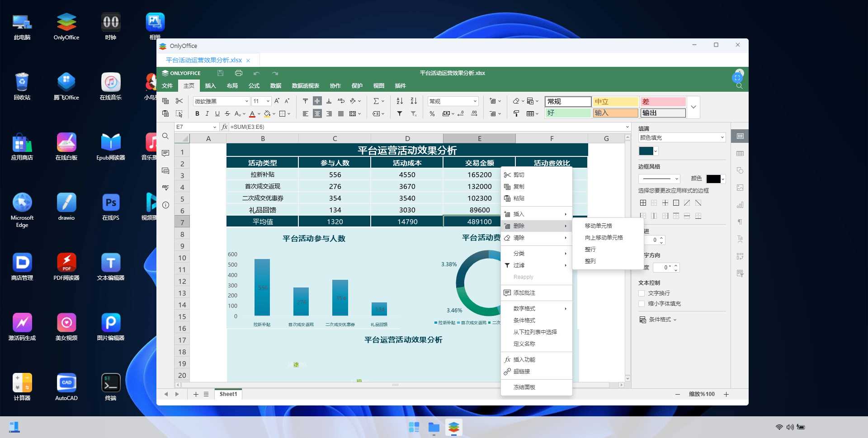Apply strikethrough to the text

click(227, 113)
